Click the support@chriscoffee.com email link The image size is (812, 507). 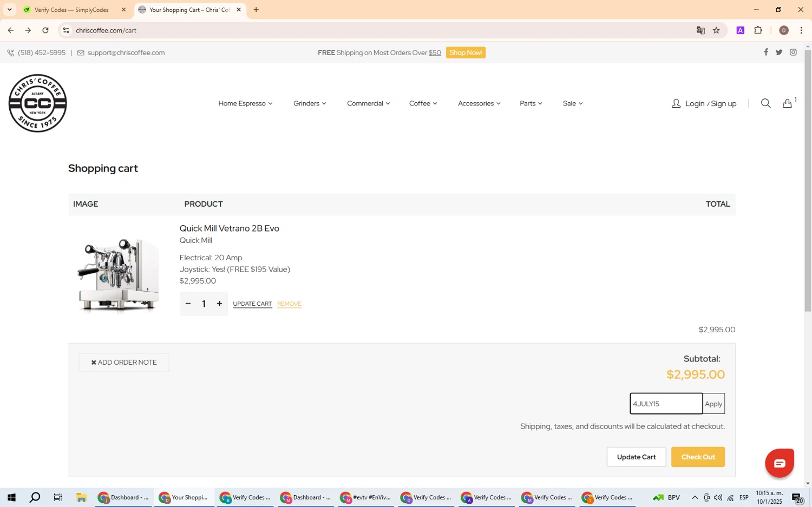click(x=126, y=52)
